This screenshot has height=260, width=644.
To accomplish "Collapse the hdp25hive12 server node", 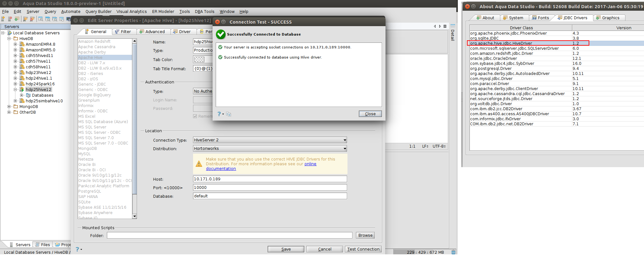I will 15,89.
